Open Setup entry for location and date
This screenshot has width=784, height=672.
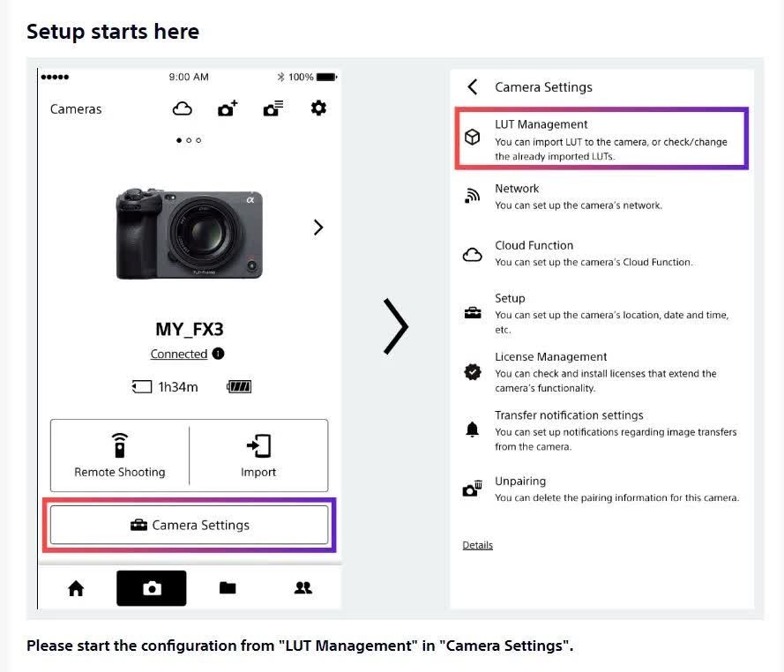point(601,313)
